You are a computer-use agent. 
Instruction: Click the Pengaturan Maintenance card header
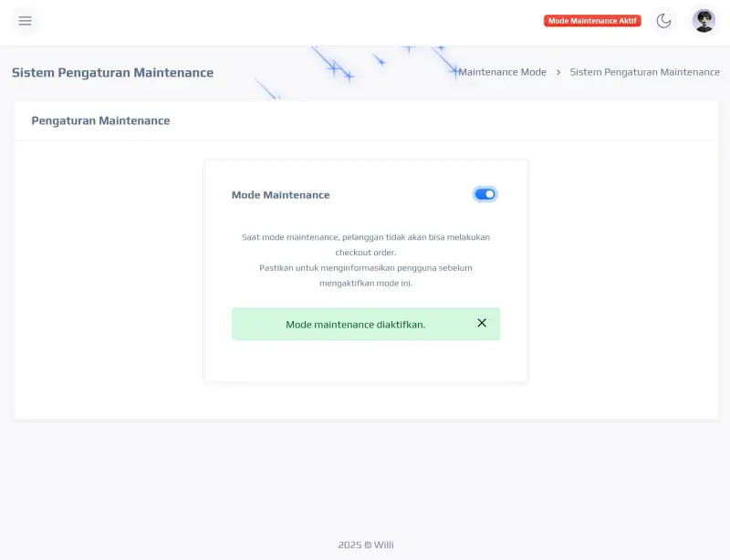pyautogui.click(x=100, y=120)
